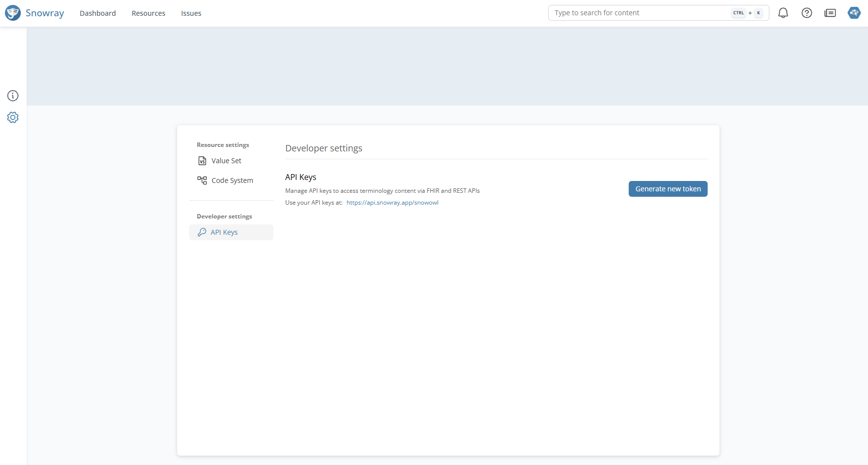
Task: Open the user avatar menu
Action: point(854,13)
